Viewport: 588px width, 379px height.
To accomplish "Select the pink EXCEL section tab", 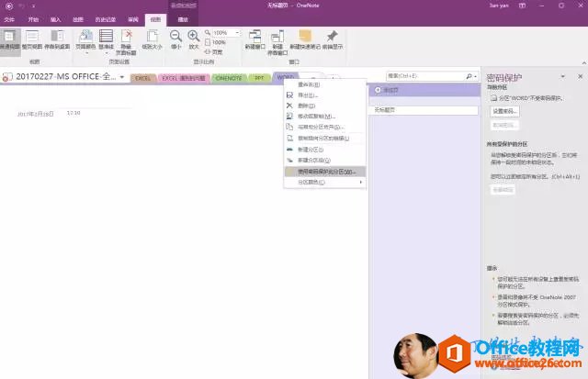I will point(184,78).
